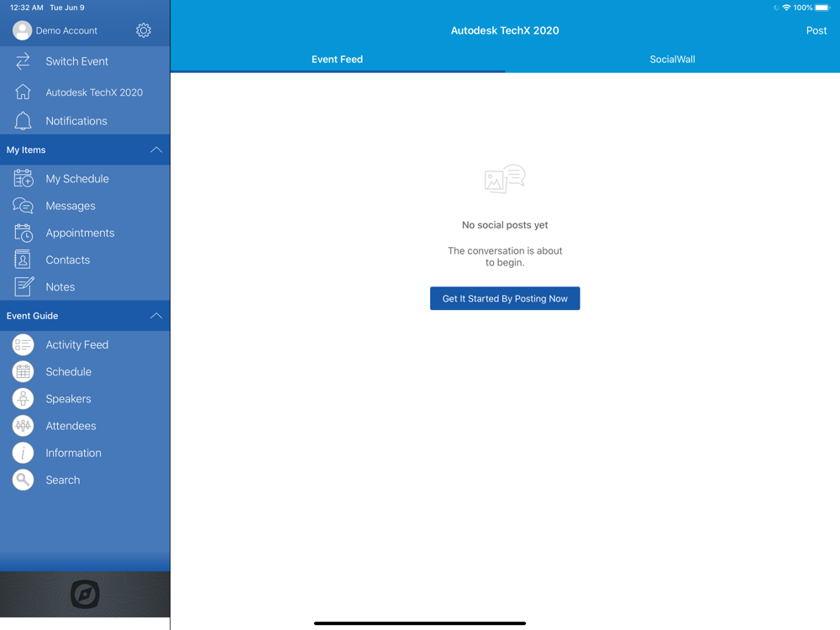Click the Post button
Image resolution: width=840 pixels, height=630 pixels.
(816, 30)
